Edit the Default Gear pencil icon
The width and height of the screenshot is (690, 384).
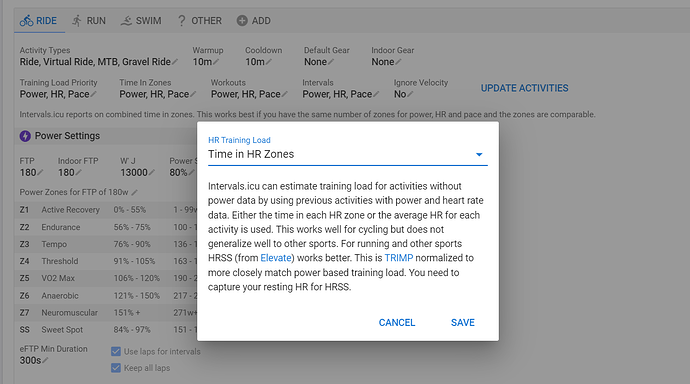click(x=330, y=62)
